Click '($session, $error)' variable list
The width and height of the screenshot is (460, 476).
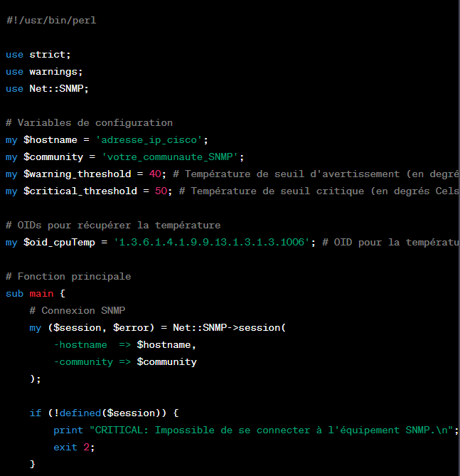click(x=101, y=328)
